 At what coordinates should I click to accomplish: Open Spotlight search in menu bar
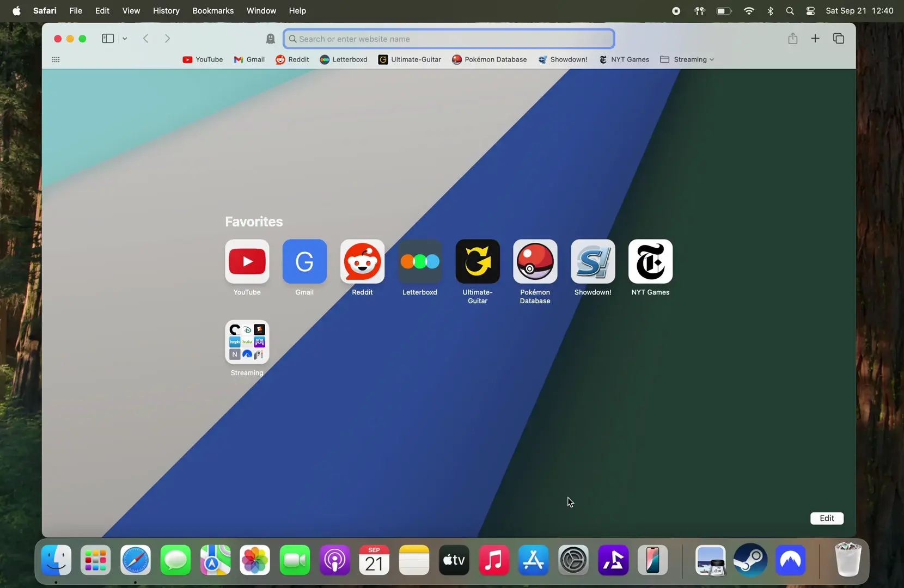(x=790, y=11)
